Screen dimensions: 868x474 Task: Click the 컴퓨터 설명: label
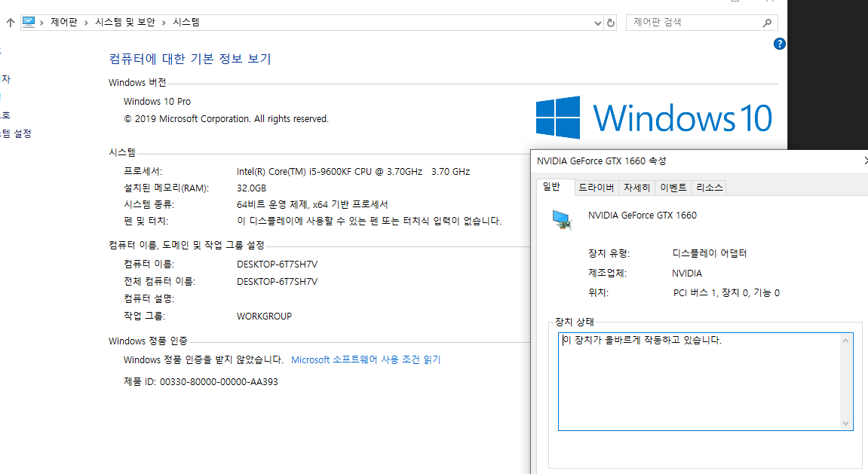tap(149, 298)
